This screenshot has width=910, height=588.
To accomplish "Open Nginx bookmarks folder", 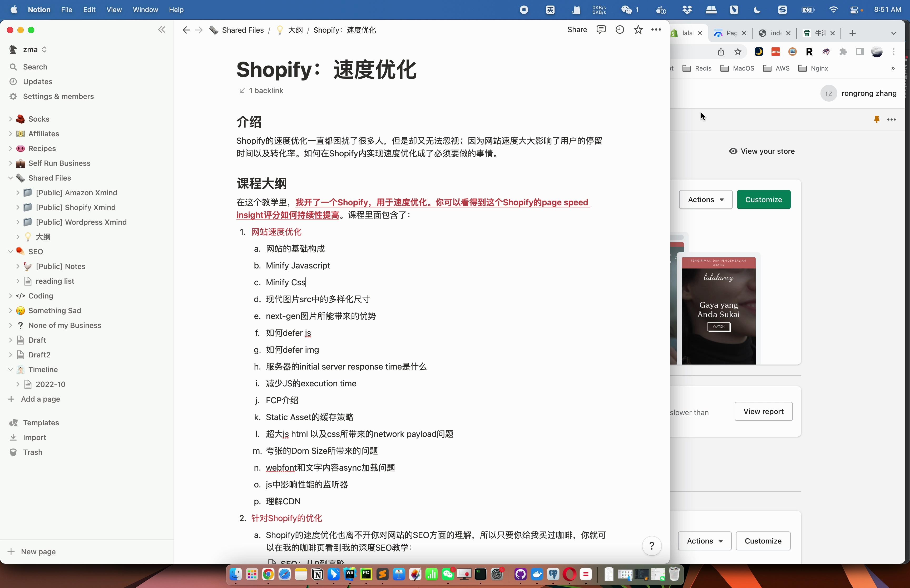I will click(x=813, y=68).
